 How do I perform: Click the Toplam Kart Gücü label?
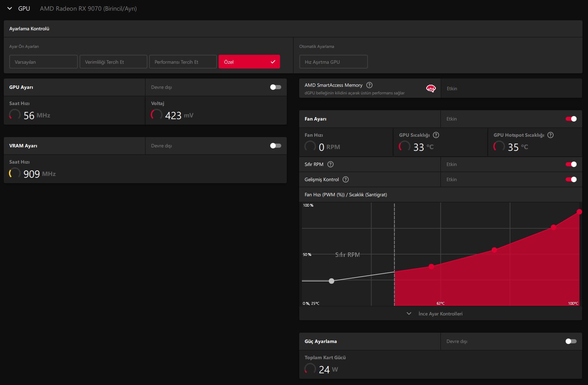pos(325,357)
